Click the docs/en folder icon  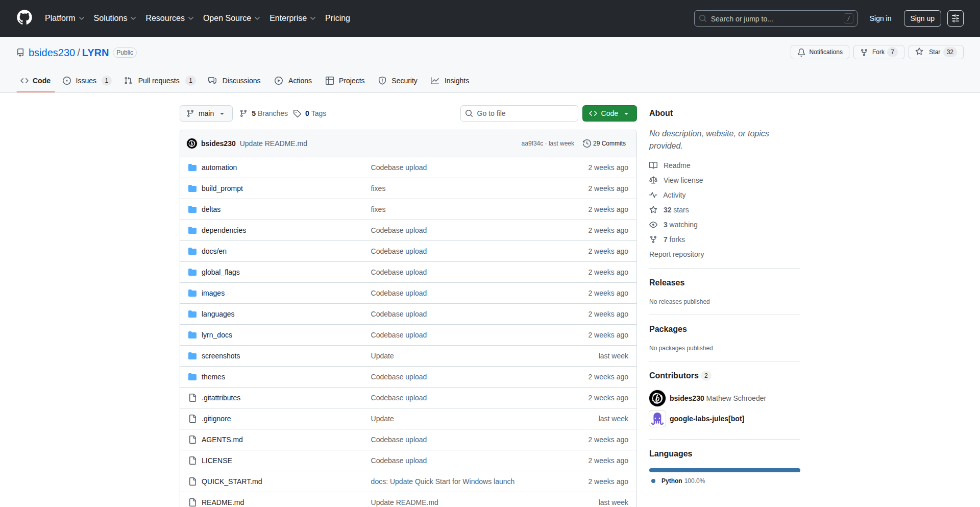[192, 251]
